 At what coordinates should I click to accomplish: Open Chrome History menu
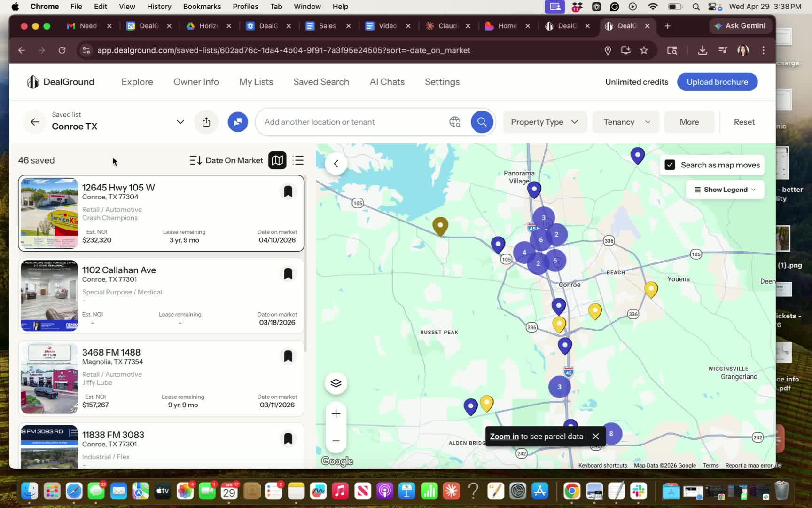pyautogui.click(x=159, y=7)
